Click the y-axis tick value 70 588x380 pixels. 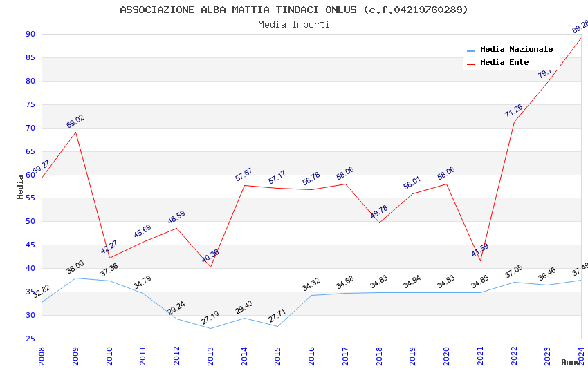point(30,128)
